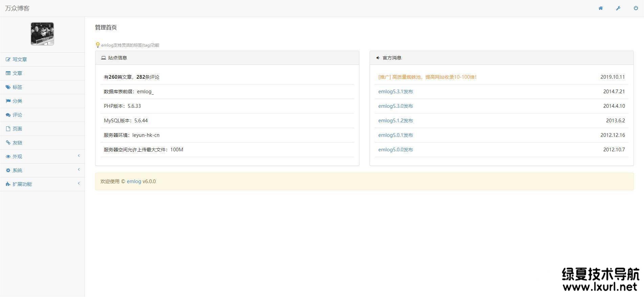Log out using the power icon

pyautogui.click(x=636, y=8)
